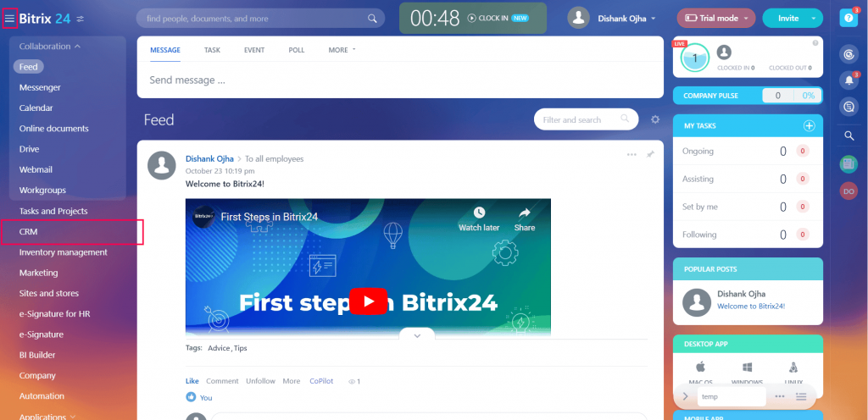The width and height of the screenshot is (868, 420).
Task: Click the three-dot icon in temp bar
Action: pyautogui.click(x=780, y=396)
